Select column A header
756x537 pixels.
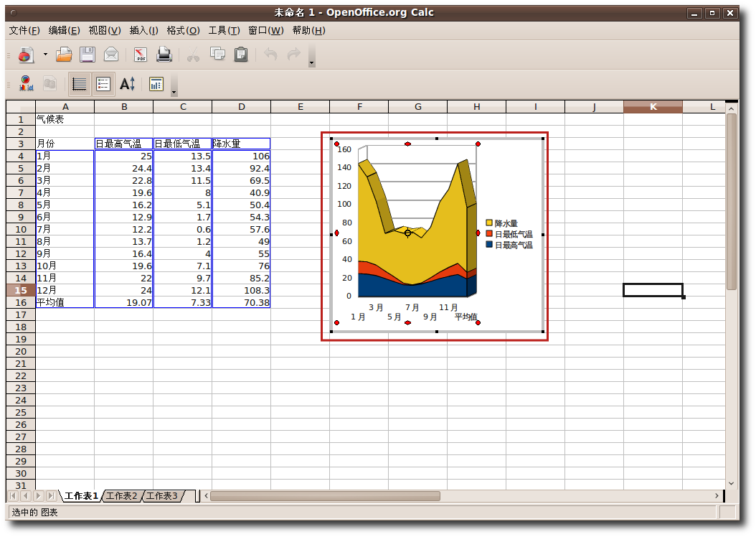pos(65,107)
